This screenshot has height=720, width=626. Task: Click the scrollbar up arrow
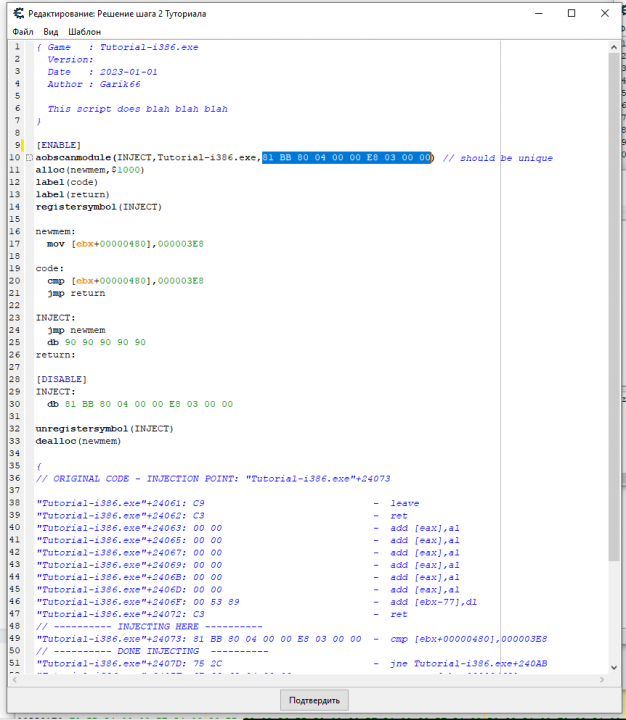(x=614, y=48)
